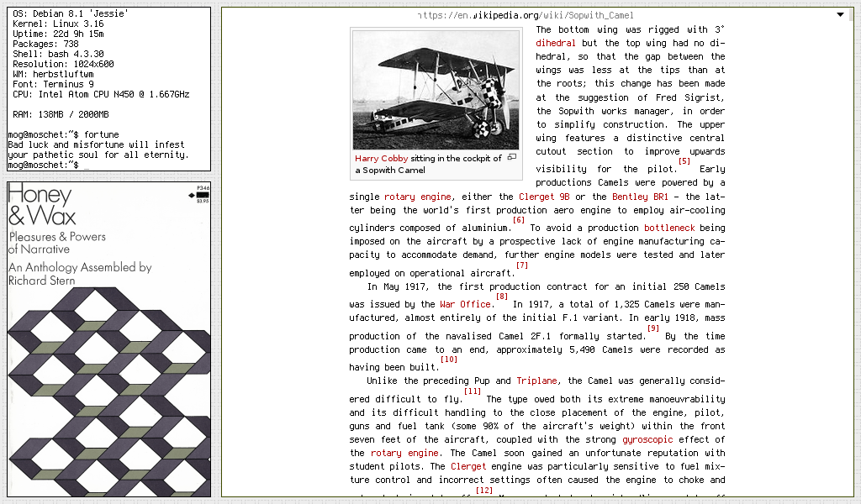
Task: Click the Honey & Wax book cover image
Action: click(x=108, y=339)
